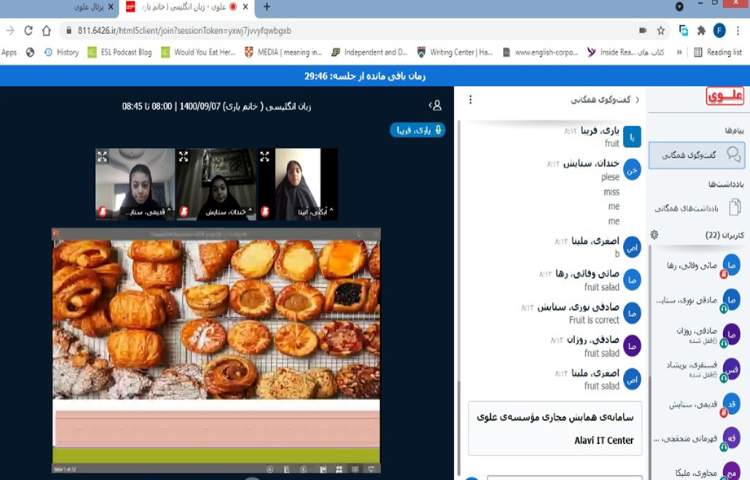Open the Would You Eat Her bookmark
Screen dimensions: 750x480
coord(199,53)
